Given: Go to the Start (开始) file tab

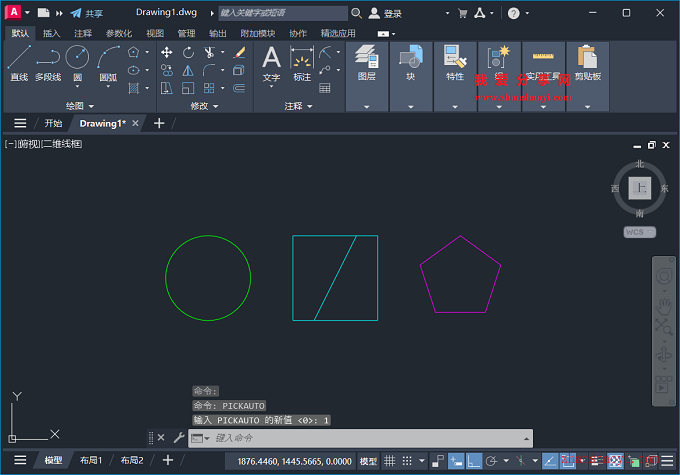Looking at the screenshot, I should point(53,123).
